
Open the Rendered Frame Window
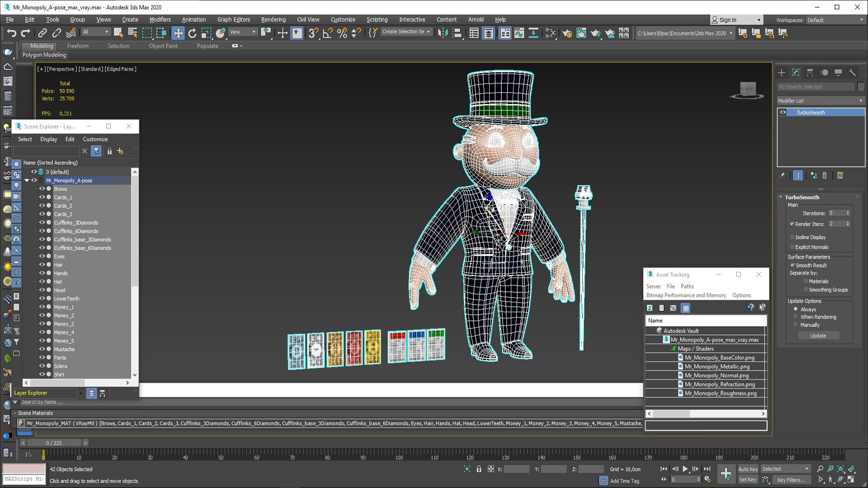[581, 33]
